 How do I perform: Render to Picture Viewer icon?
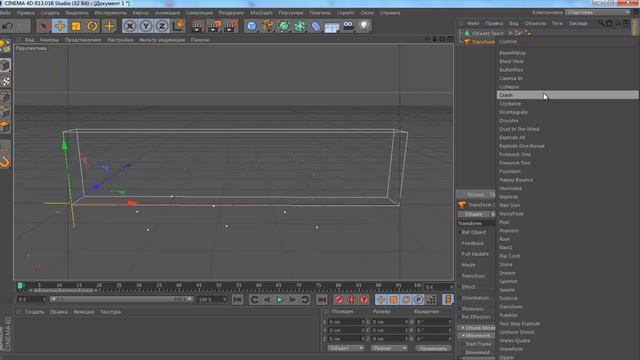point(214,26)
